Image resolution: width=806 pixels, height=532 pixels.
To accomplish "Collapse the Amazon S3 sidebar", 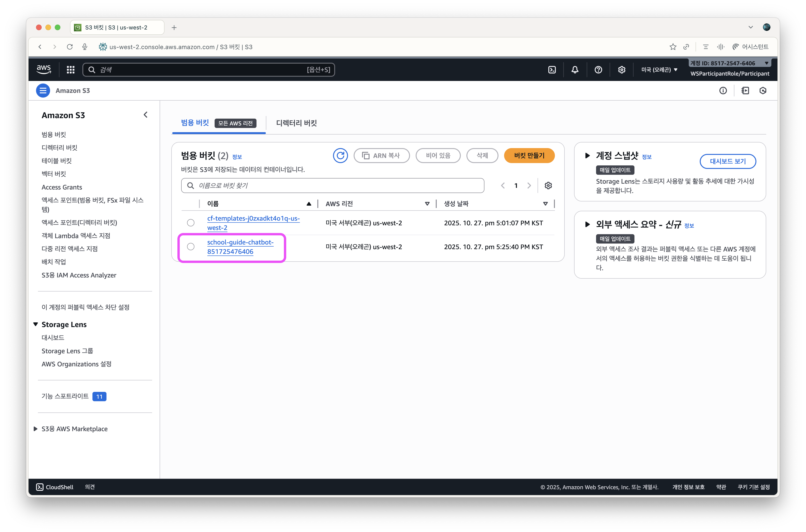I will pyautogui.click(x=146, y=115).
